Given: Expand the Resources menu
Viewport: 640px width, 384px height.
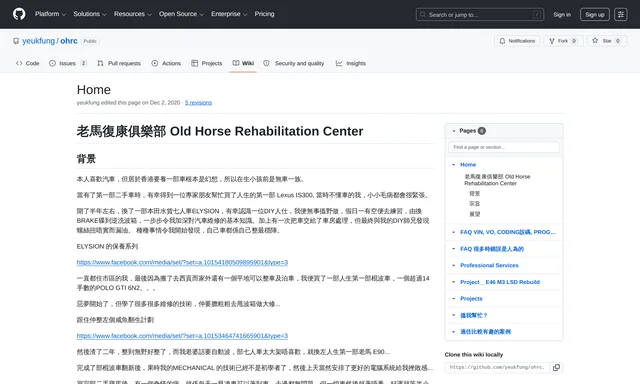Looking at the screenshot, I should (x=133, y=14).
